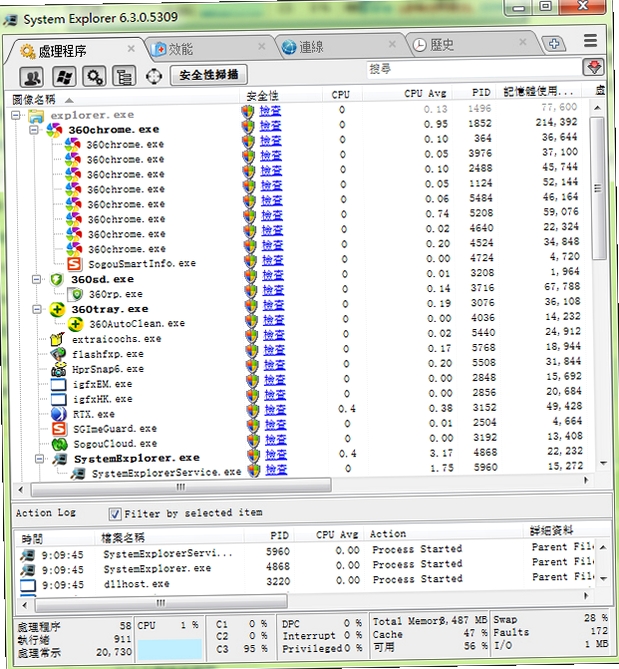The image size is (619, 669).
Task: Click the 安全性掃描 button
Action: point(209,76)
